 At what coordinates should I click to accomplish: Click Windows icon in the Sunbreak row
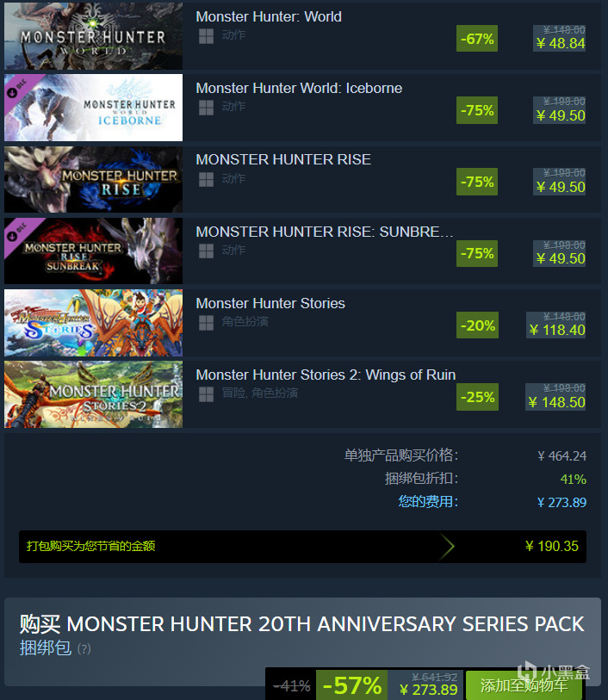click(206, 251)
